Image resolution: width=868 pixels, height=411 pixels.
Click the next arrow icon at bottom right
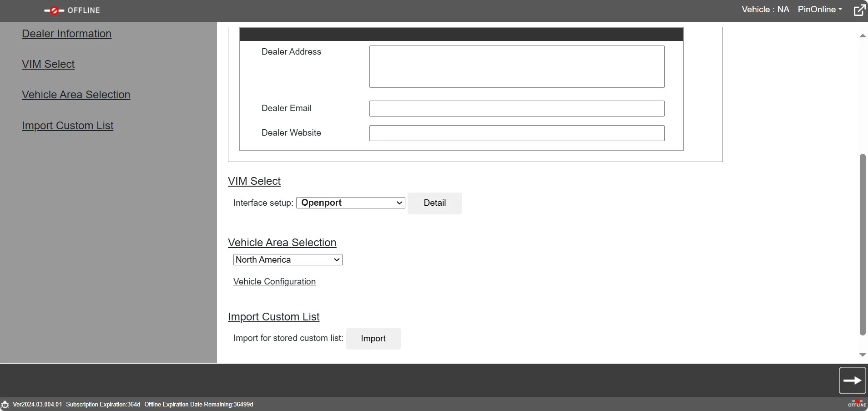852,381
